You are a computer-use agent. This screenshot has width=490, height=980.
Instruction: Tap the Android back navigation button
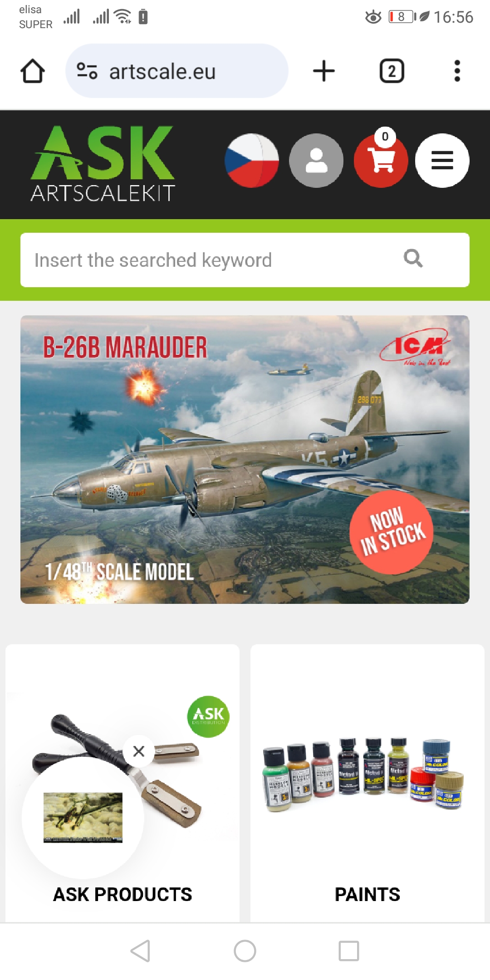(141, 951)
